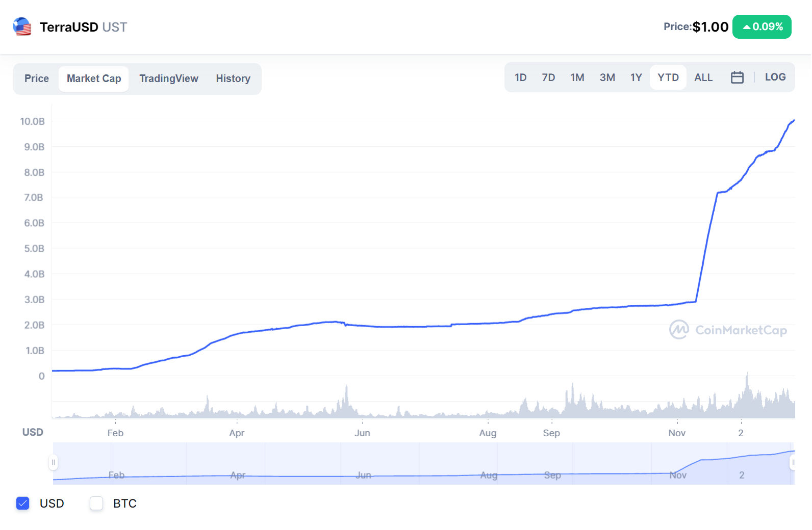The image size is (812, 530).
Task: Switch to the Price tab
Action: coord(37,78)
